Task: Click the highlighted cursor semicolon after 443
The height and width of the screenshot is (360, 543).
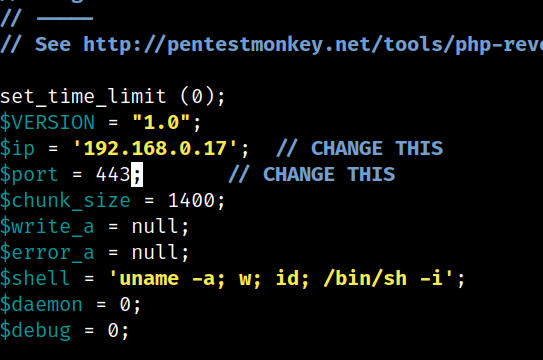Action: pos(137,174)
